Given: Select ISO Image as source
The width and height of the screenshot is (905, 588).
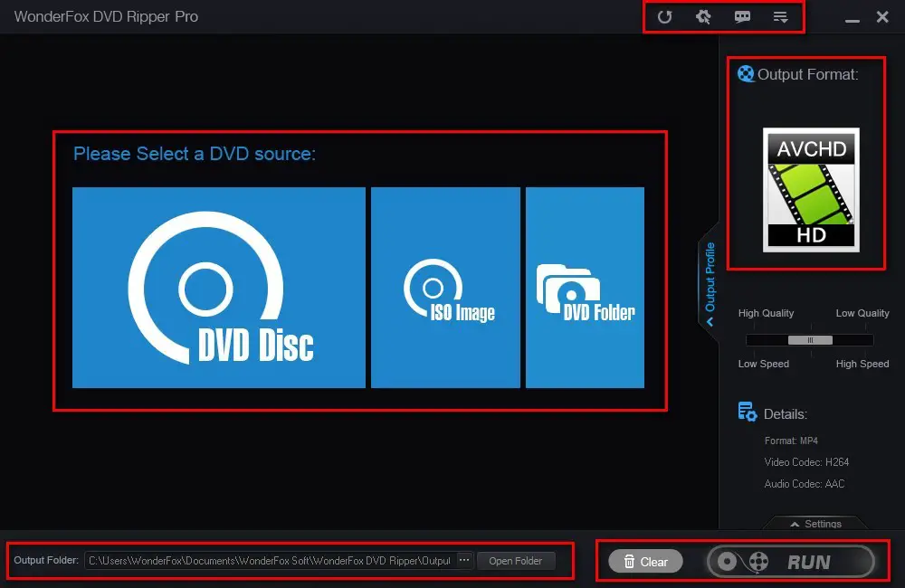Looking at the screenshot, I should pyautogui.click(x=445, y=288).
